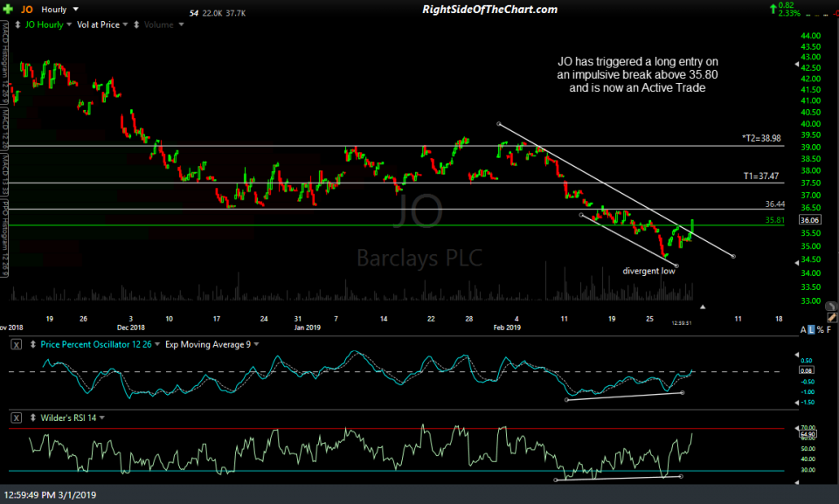This screenshot has width=839, height=504.
Task: Click the RightSideOfTheChart.com watermark link
Action: 489,10
